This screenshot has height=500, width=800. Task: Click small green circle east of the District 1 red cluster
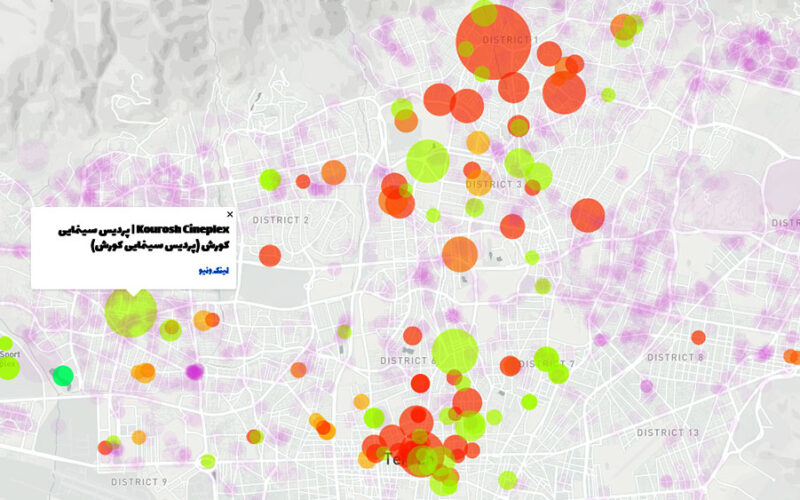point(608,95)
